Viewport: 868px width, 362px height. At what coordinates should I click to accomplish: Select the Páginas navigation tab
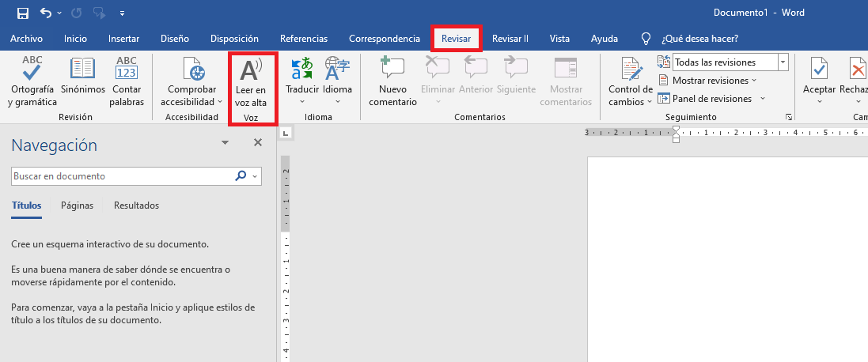pos(77,206)
